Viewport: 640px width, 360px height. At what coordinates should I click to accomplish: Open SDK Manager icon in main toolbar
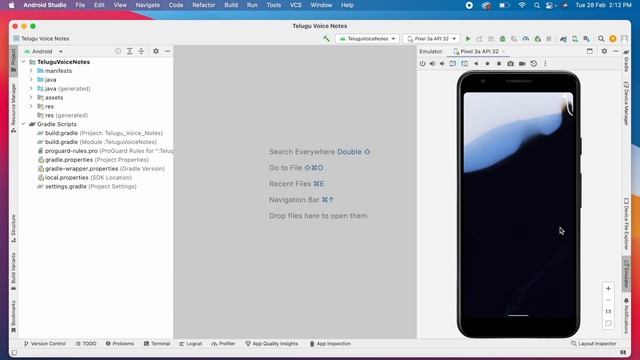587,39
